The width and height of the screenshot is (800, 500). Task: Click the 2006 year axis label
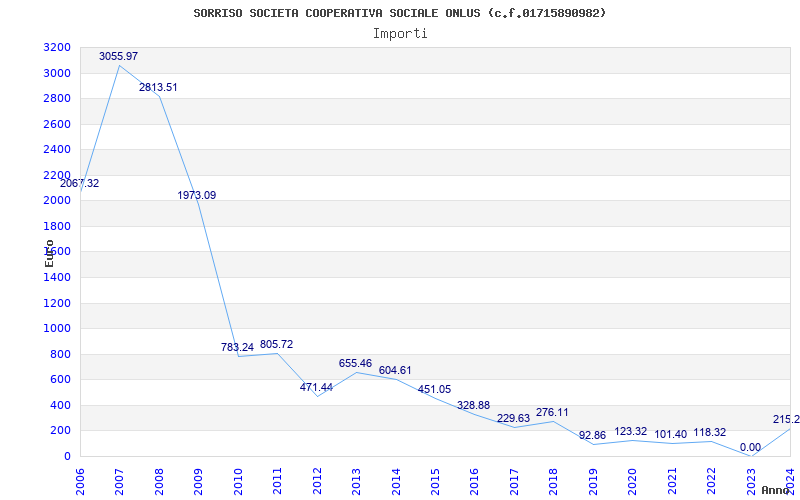pyautogui.click(x=80, y=483)
